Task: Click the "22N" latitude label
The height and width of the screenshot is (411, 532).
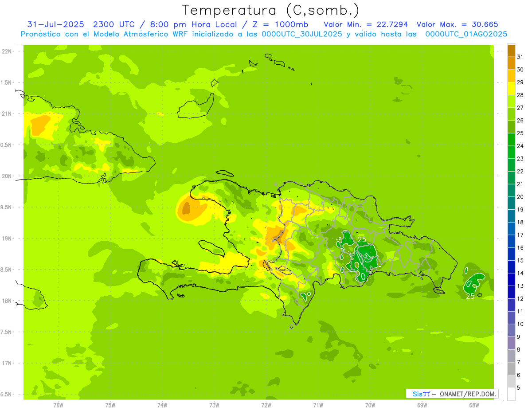Action: coord(7,51)
